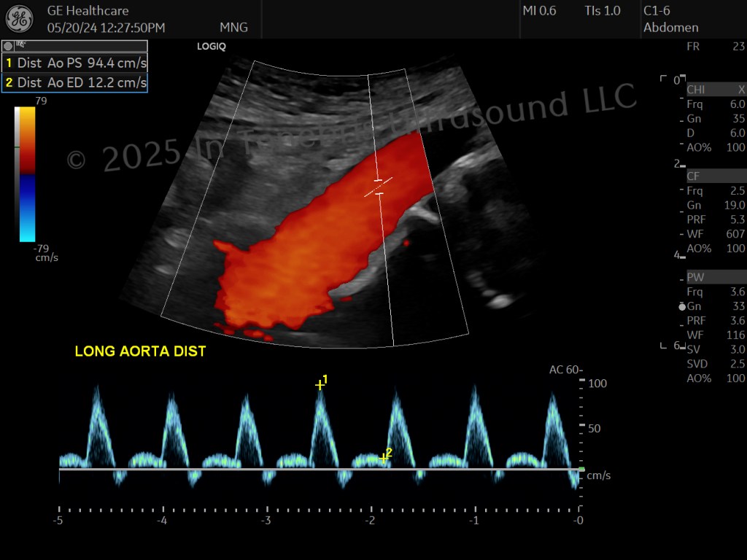Click the -3 second timeline marker
747x560 pixels.
[x=266, y=520]
